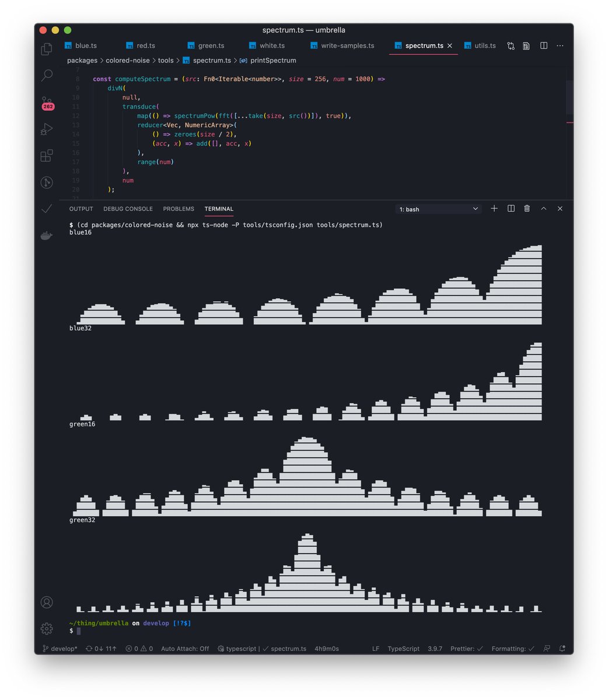Split the terminal with the split icon
Image resolution: width=608 pixels, height=700 pixels.
[x=510, y=208]
